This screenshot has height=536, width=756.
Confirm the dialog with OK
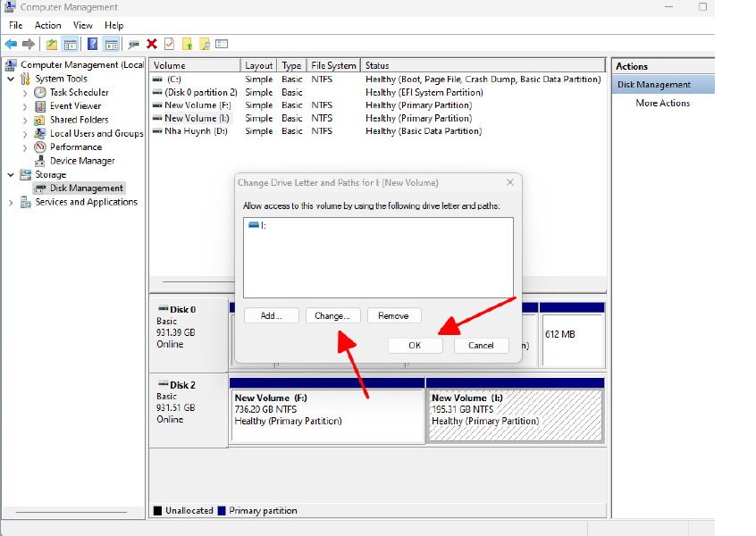point(415,346)
